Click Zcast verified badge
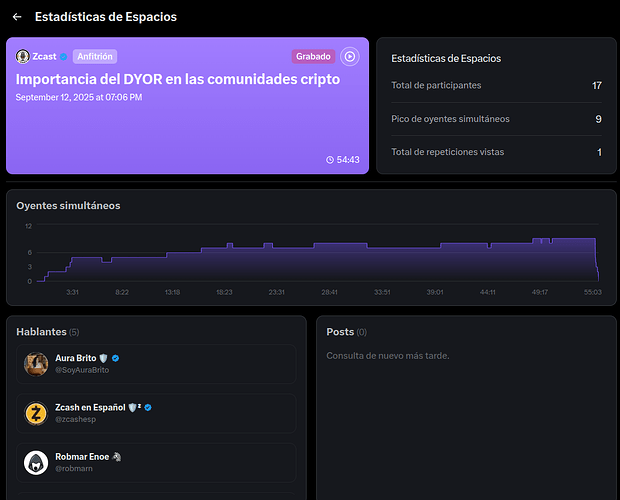Screen dimensions: 620x500 [x=63, y=57]
